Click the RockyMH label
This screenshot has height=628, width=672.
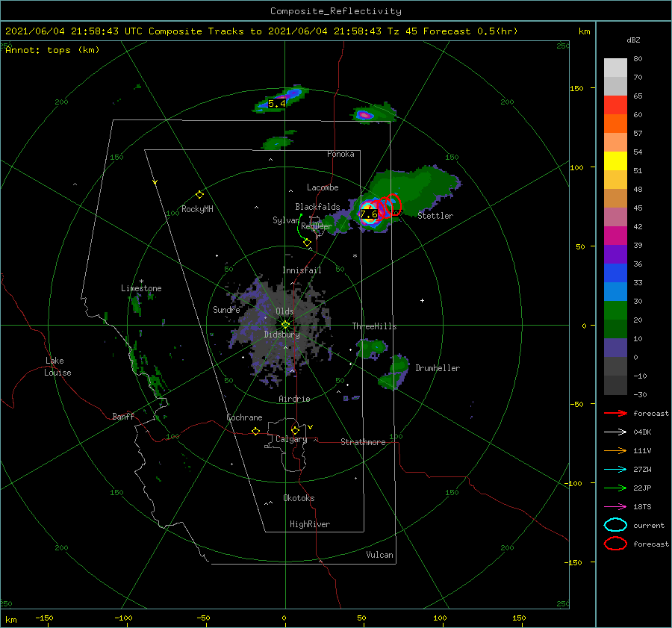(197, 209)
